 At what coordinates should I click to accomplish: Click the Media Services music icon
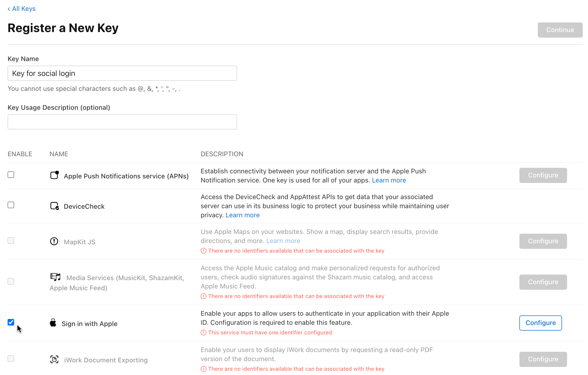pyautogui.click(x=55, y=277)
